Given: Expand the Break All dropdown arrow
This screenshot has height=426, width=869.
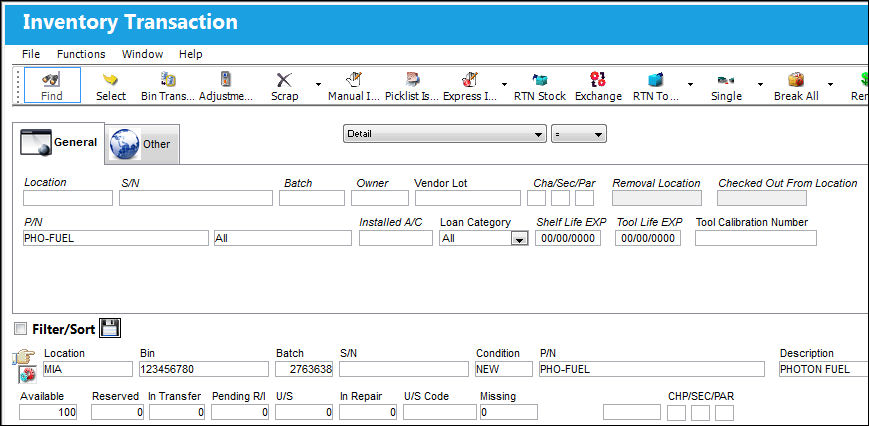Looking at the screenshot, I should coord(830,84).
